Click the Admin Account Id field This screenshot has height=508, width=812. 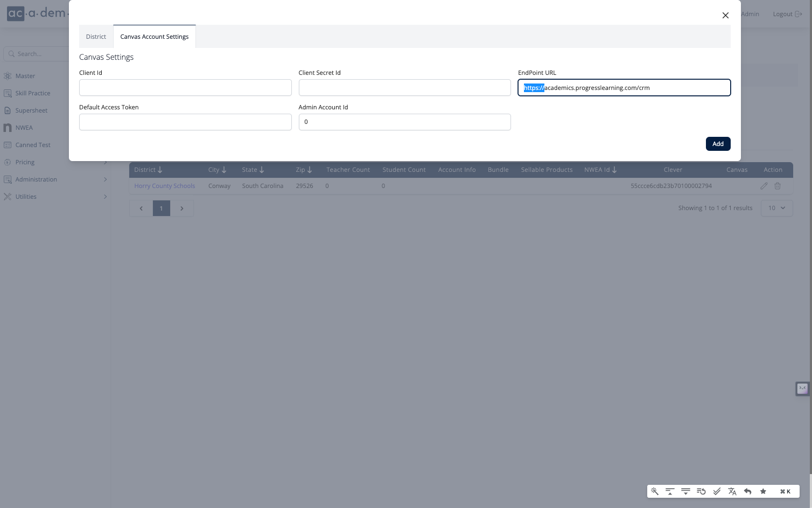coord(404,122)
